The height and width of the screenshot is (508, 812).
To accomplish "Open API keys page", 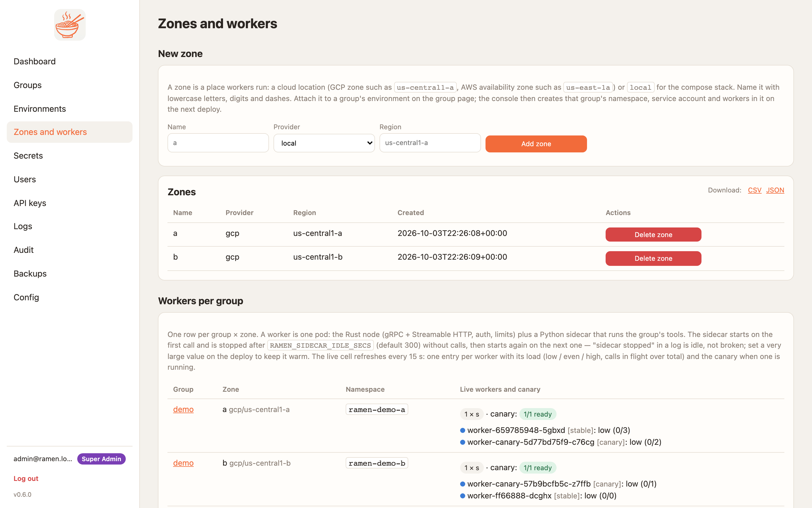I will (30, 203).
